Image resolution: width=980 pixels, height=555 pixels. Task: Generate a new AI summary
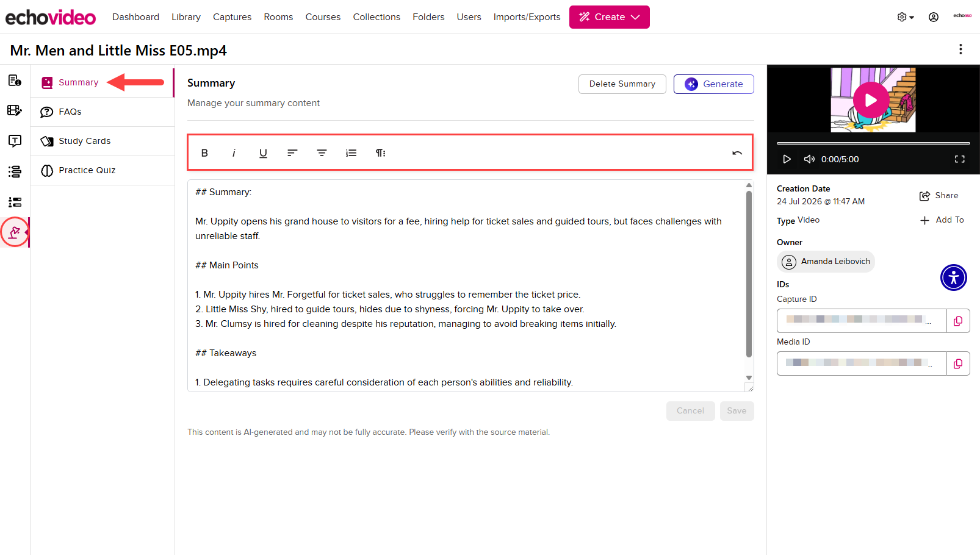(713, 84)
